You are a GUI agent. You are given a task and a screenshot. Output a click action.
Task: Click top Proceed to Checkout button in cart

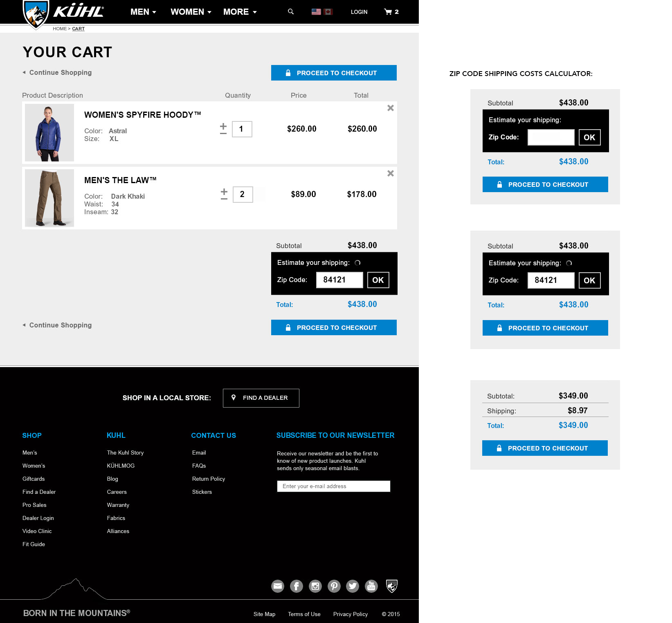pos(334,73)
